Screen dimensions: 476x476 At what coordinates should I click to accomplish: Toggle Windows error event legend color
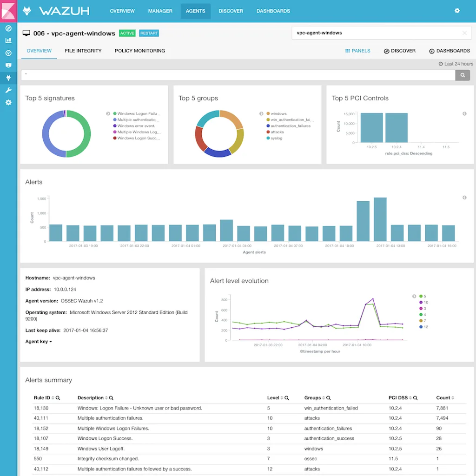115,126
